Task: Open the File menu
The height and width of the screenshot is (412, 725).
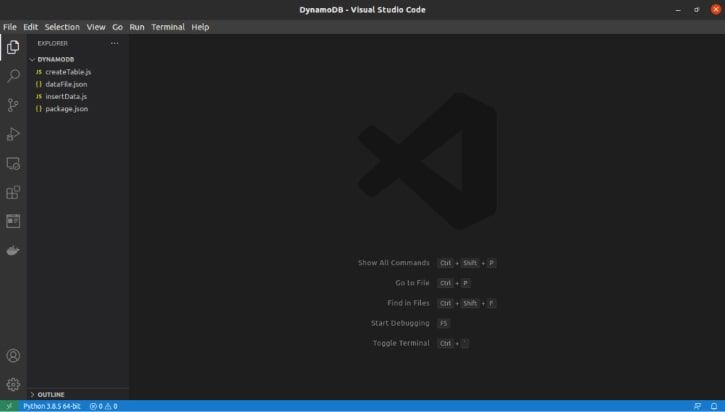Action: [10, 27]
